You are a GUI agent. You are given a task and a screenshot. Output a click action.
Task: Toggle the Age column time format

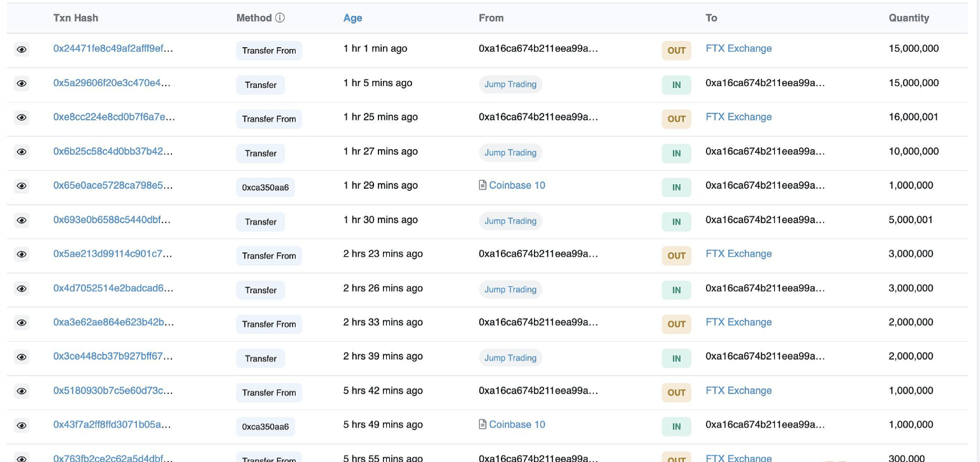click(352, 18)
